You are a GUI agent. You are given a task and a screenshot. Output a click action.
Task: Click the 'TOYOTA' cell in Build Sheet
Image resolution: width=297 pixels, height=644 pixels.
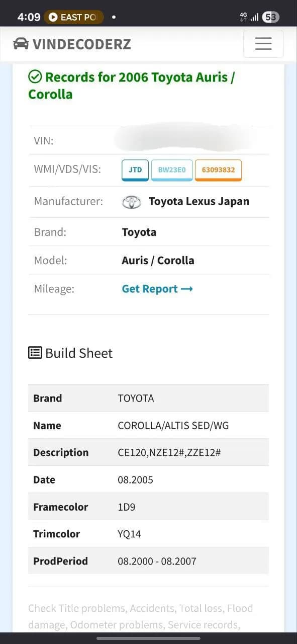(136, 398)
